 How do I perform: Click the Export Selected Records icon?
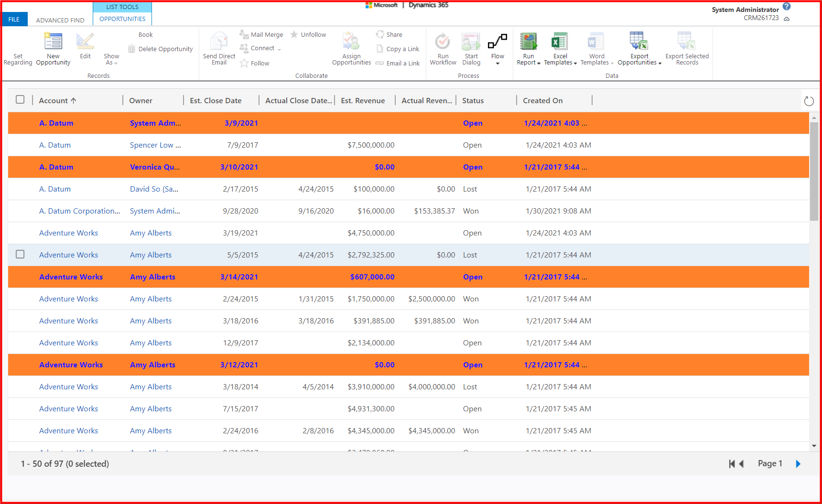point(687,41)
